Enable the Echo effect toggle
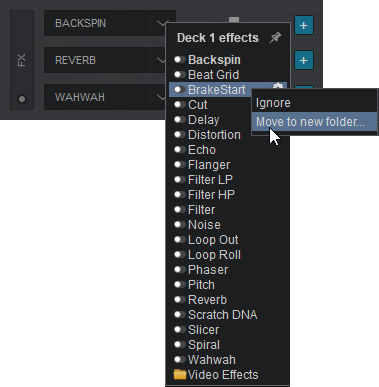 click(180, 150)
